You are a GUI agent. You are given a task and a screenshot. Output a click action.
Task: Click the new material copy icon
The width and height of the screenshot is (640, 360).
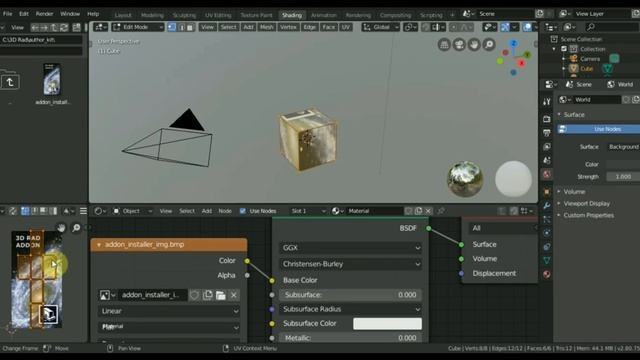pos(418,211)
